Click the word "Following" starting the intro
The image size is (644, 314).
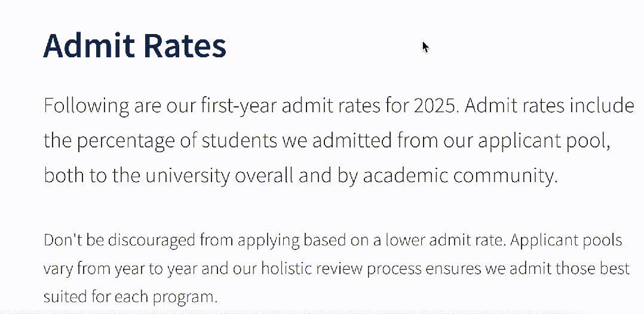point(86,107)
